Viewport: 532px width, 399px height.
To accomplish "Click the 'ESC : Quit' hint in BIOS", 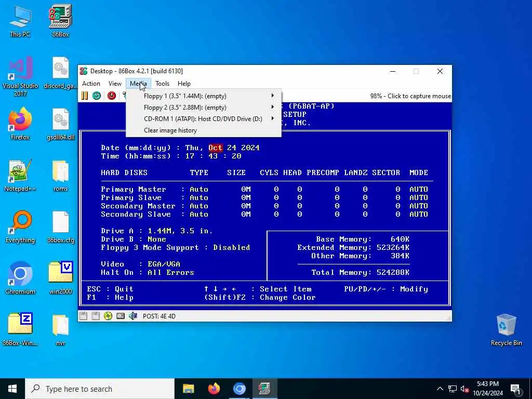I will (x=110, y=289).
